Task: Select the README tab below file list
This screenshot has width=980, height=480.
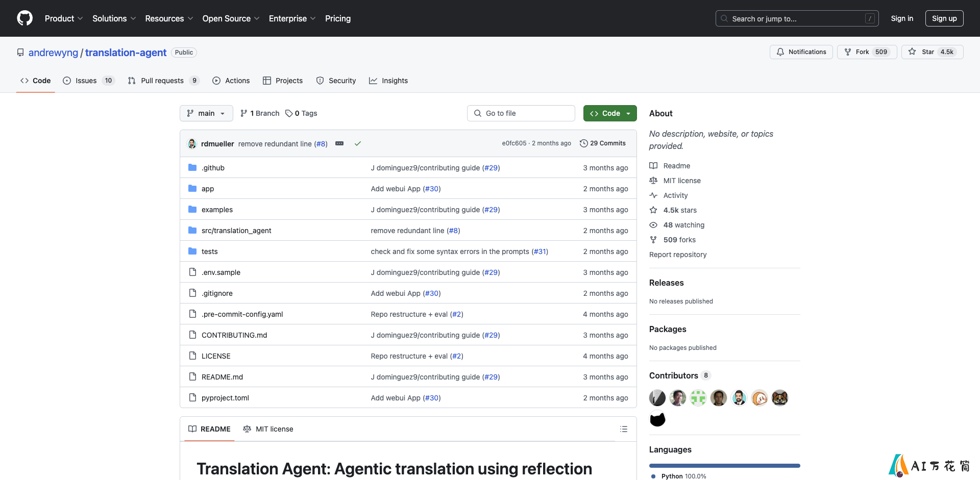Action: coord(209,429)
